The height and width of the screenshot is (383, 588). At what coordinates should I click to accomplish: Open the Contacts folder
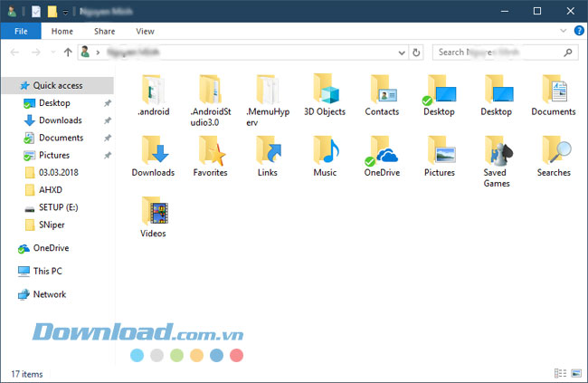pos(382,95)
